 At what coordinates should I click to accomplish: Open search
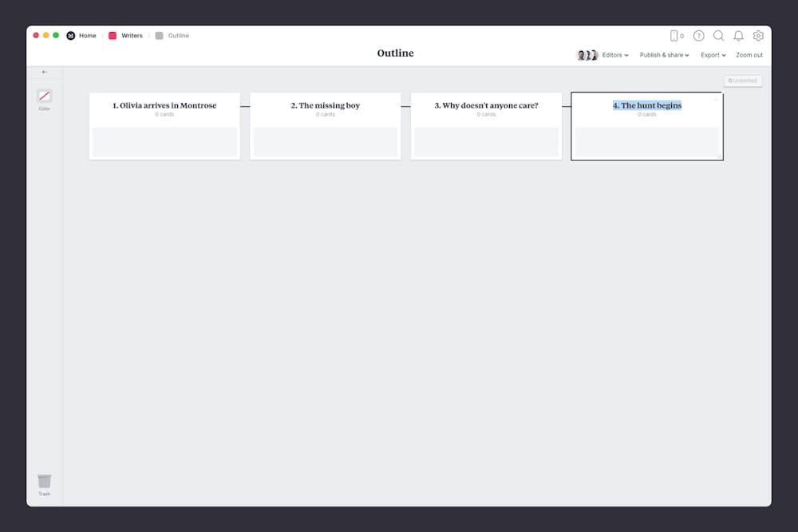[x=718, y=35]
